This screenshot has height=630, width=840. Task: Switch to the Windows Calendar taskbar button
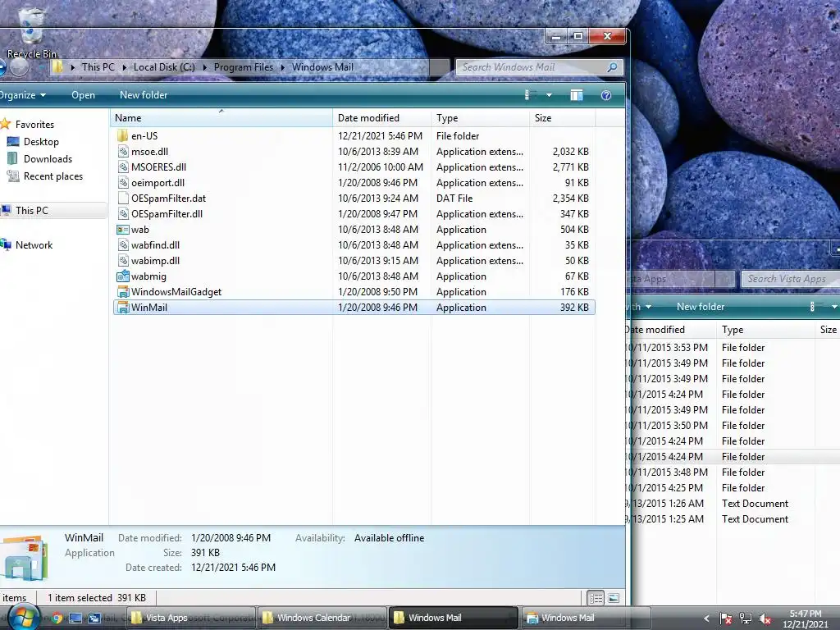322,618
